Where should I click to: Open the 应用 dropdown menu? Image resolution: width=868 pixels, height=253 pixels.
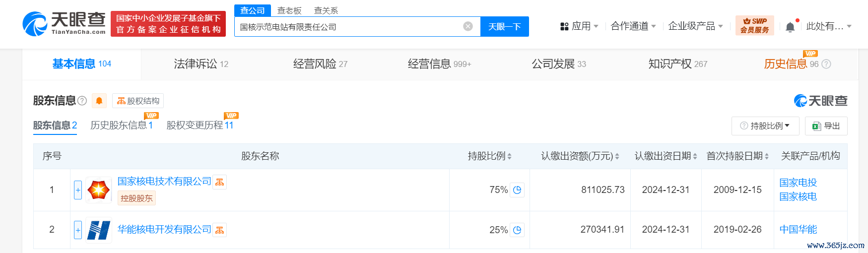coord(579,26)
